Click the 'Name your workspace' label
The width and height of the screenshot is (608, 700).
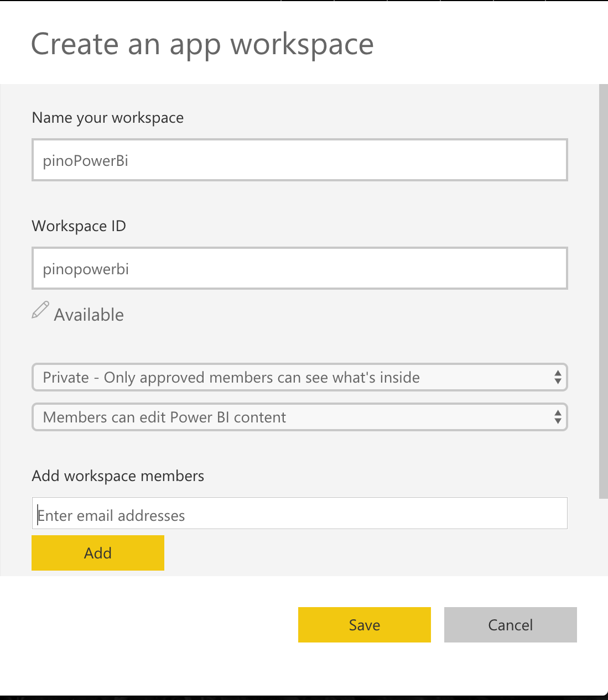(x=108, y=118)
